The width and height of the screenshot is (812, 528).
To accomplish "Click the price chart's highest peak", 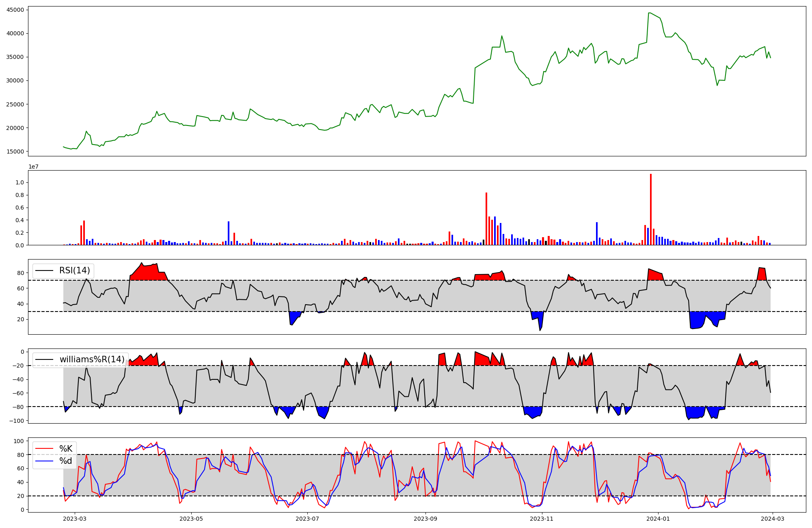I will coord(649,13).
